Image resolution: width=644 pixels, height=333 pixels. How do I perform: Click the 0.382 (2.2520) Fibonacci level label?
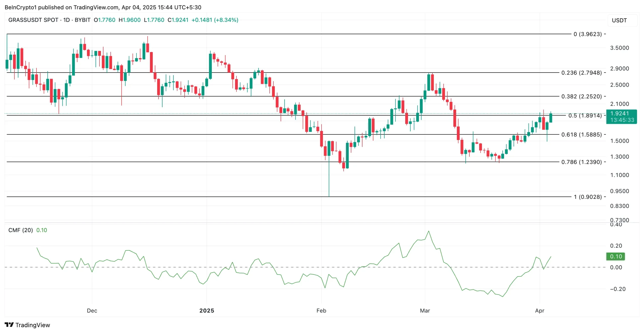[581, 96]
